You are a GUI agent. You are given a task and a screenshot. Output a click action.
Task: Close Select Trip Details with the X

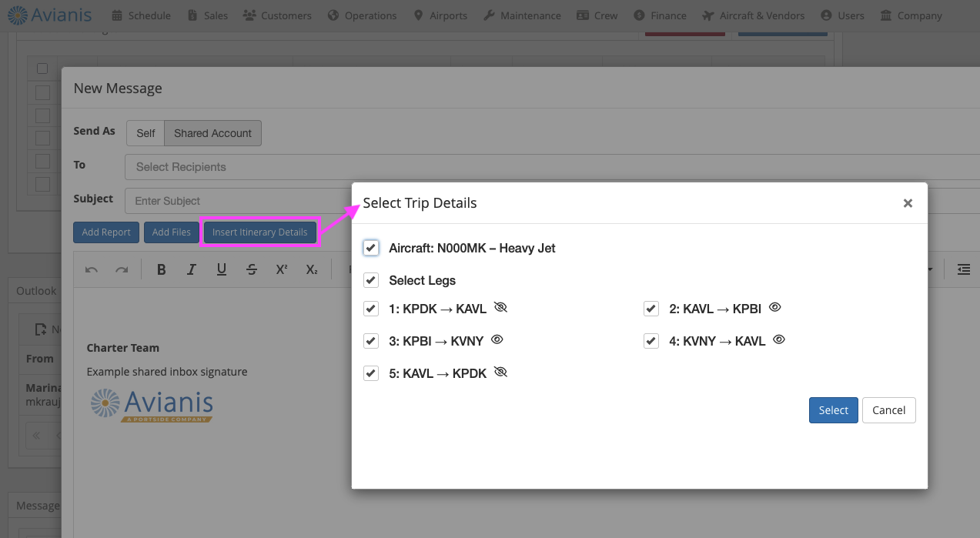[x=908, y=203]
